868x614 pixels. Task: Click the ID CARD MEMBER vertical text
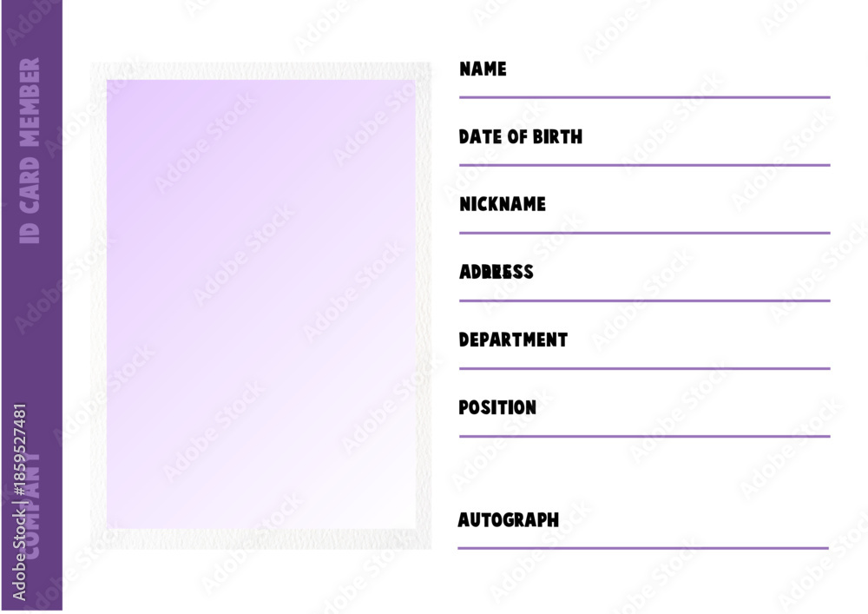(30, 150)
